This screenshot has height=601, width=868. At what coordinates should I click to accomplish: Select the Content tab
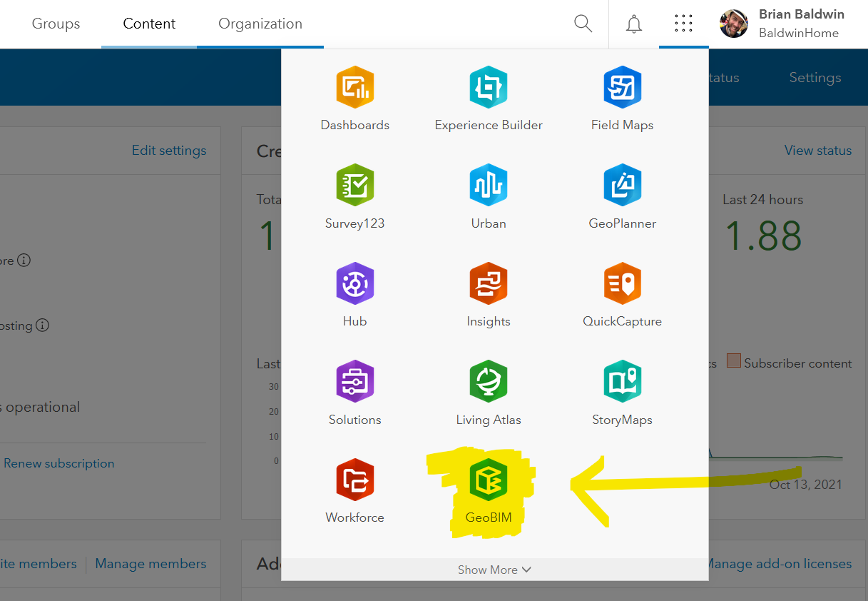pyautogui.click(x=149, y=24)
